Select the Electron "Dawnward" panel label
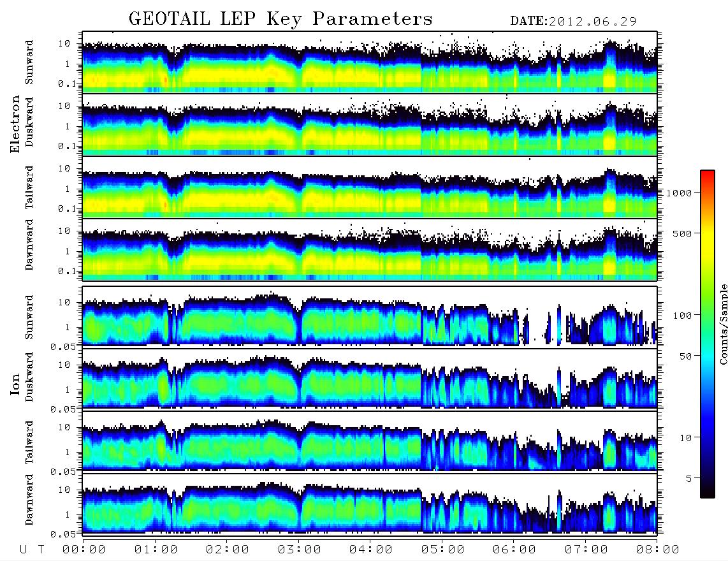Screen dimensions: 728x561 pos(29,245)
